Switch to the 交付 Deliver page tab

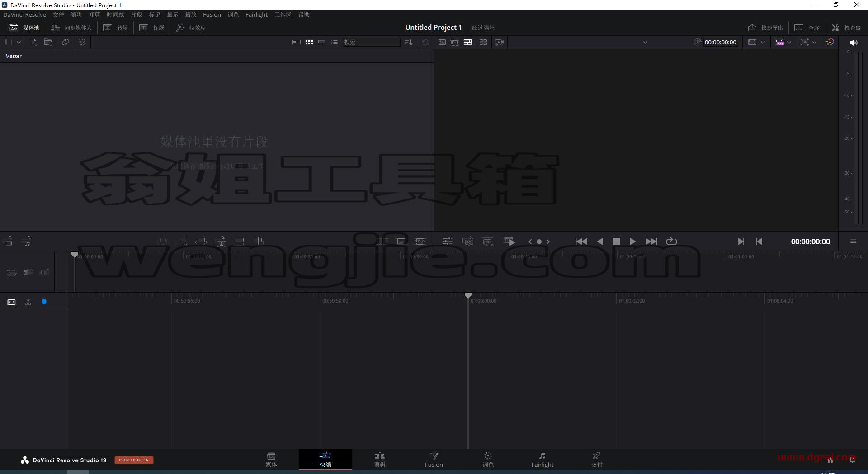[x=596, y=460]
